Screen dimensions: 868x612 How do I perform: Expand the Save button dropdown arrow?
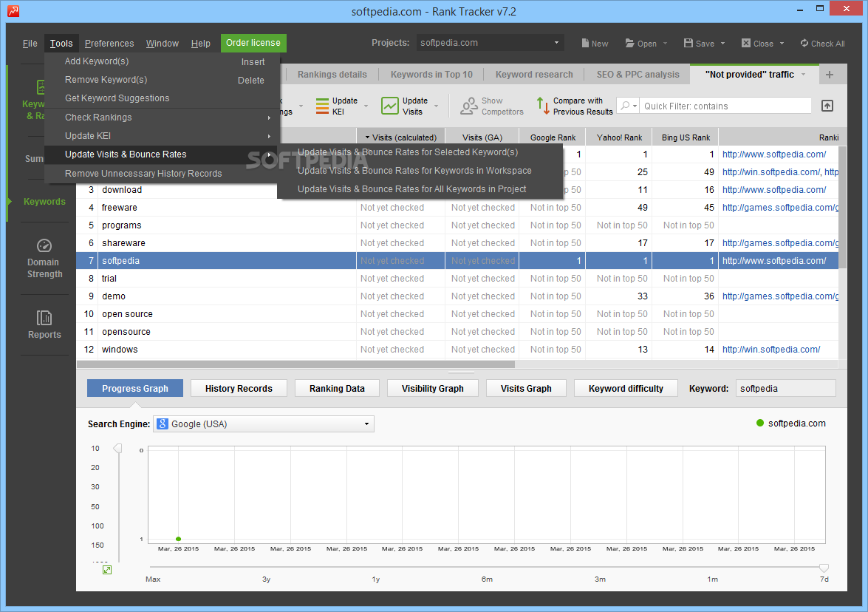[722, 43]
